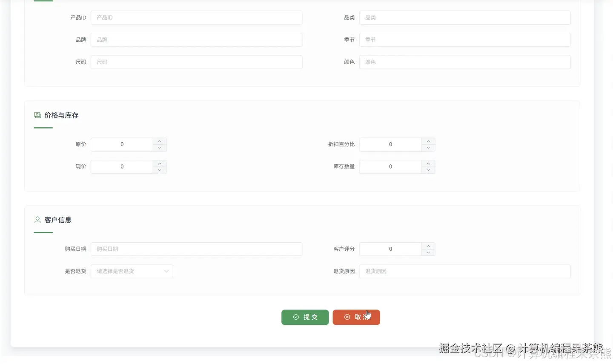Decrease 现价 with the down arrow
Screen dimensions: 613x364
click(x=160, y=170)
